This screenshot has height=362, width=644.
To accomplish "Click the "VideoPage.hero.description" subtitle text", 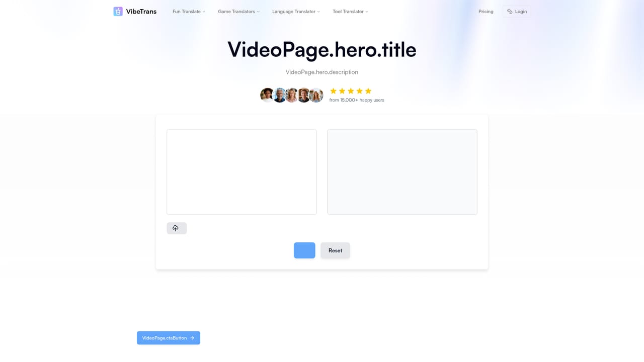I will coord(322,72).
